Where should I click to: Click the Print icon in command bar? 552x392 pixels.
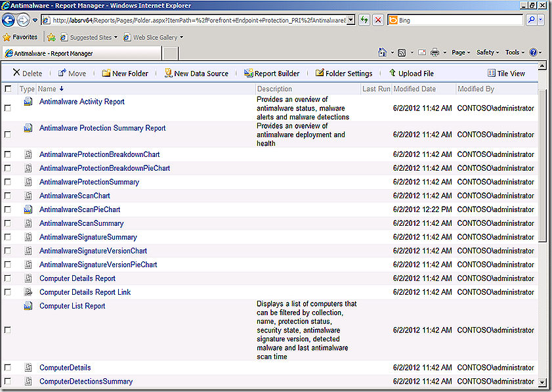pos(435,53)
